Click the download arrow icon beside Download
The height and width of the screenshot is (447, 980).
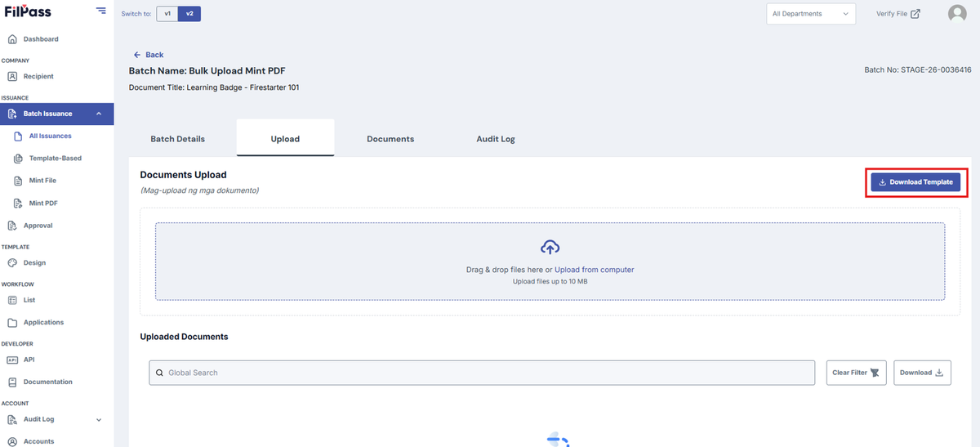coord(938,373)
